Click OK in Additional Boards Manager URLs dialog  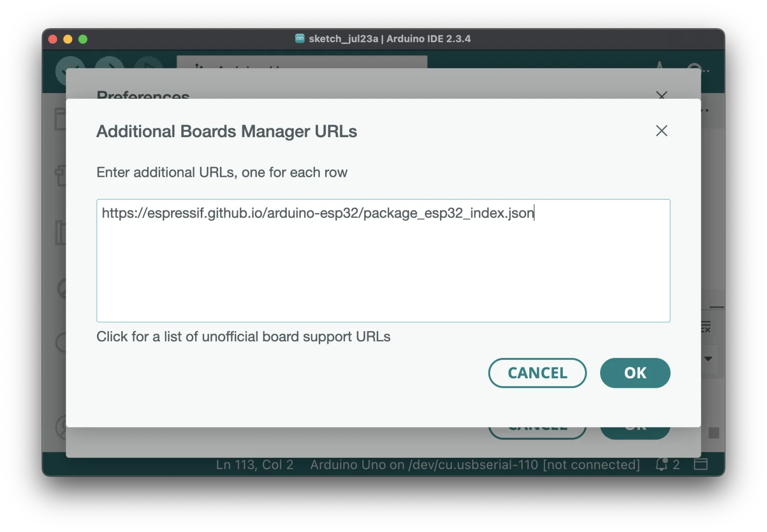[635, 373]
